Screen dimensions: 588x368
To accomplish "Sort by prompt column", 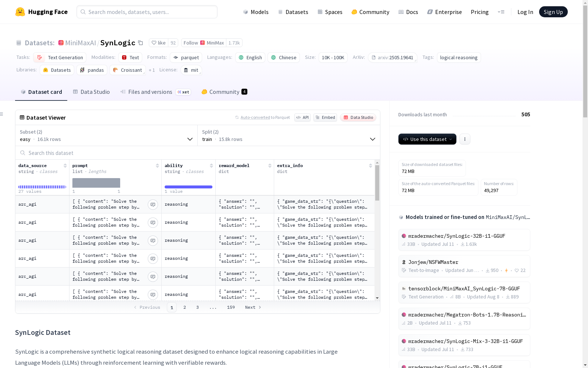I will tap(157, 166).
